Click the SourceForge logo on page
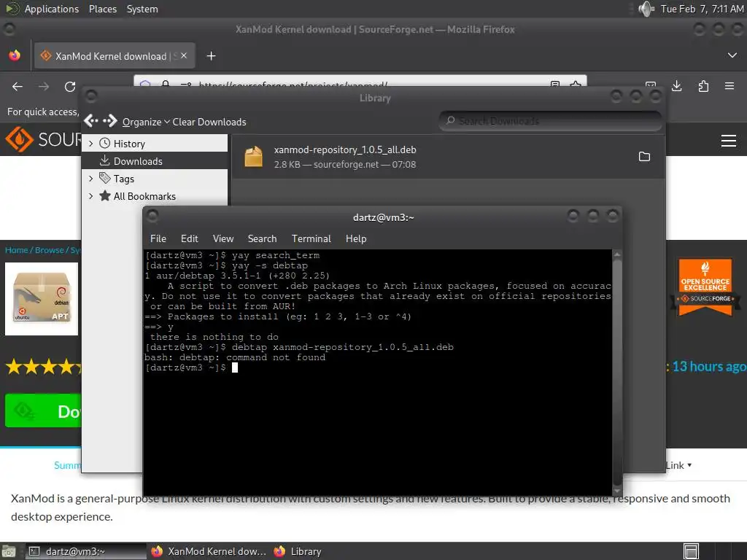Viewport: 747px width, 560px height. [x=43, y=139]
